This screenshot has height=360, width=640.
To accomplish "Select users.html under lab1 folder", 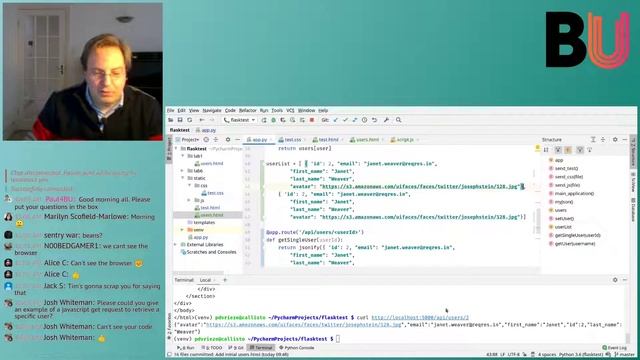I will tap(209, 163).
